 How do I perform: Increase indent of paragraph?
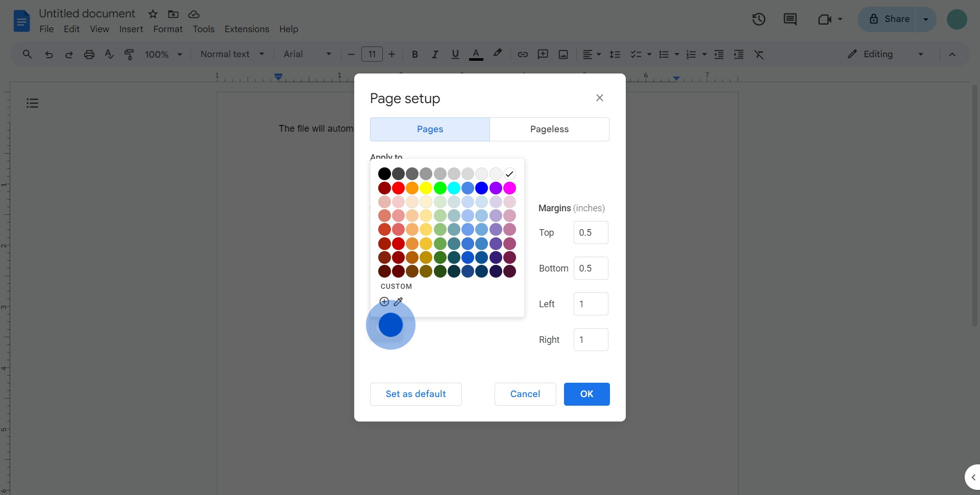(739, 54)
